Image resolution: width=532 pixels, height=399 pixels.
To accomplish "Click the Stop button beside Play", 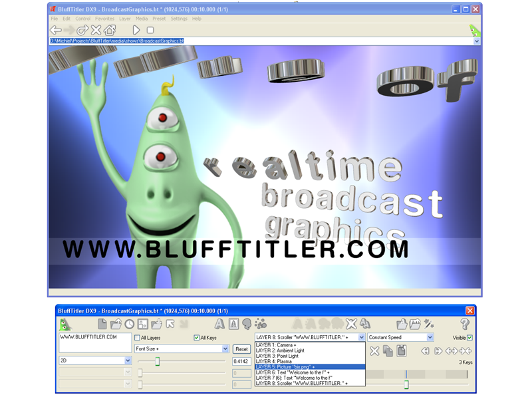I will pos(150,30).
